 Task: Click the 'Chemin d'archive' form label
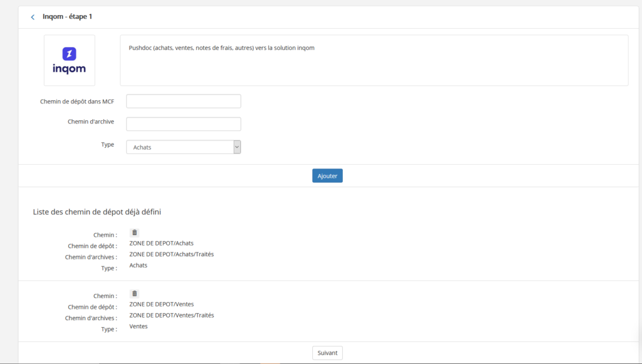tap(90, 122)
